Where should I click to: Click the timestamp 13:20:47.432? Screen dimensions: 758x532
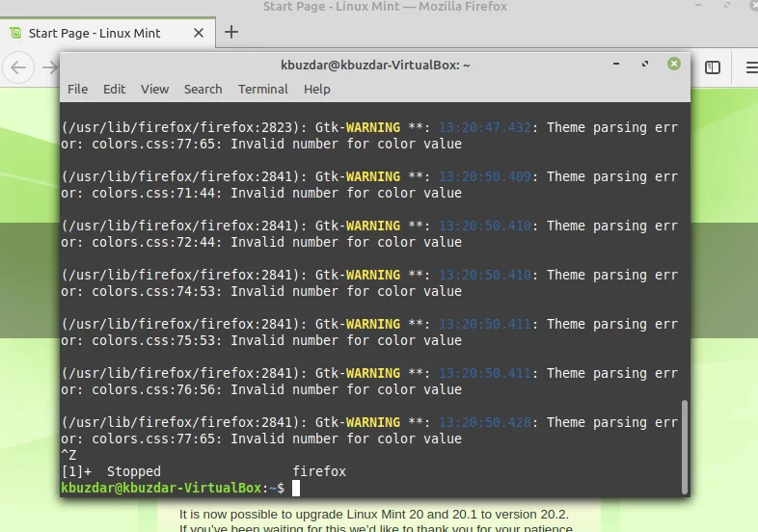point(484,127)
